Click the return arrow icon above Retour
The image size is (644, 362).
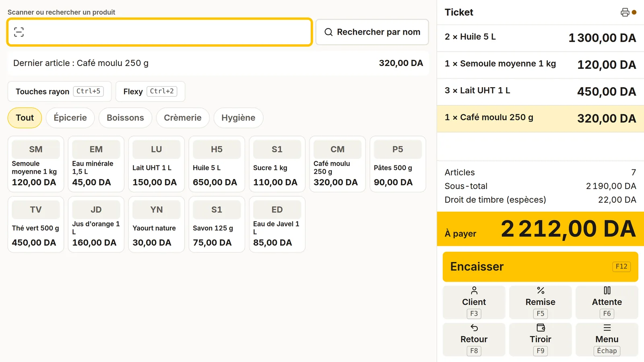[474, 328]
